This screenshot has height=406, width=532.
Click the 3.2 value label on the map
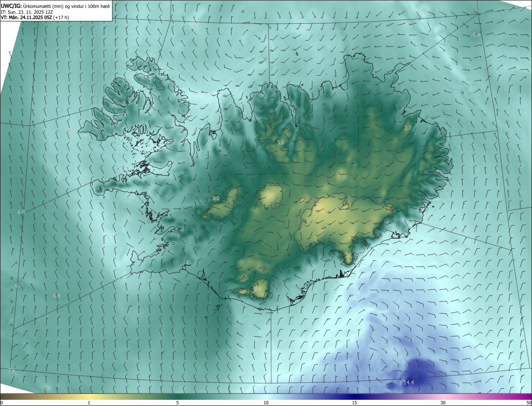216,198
